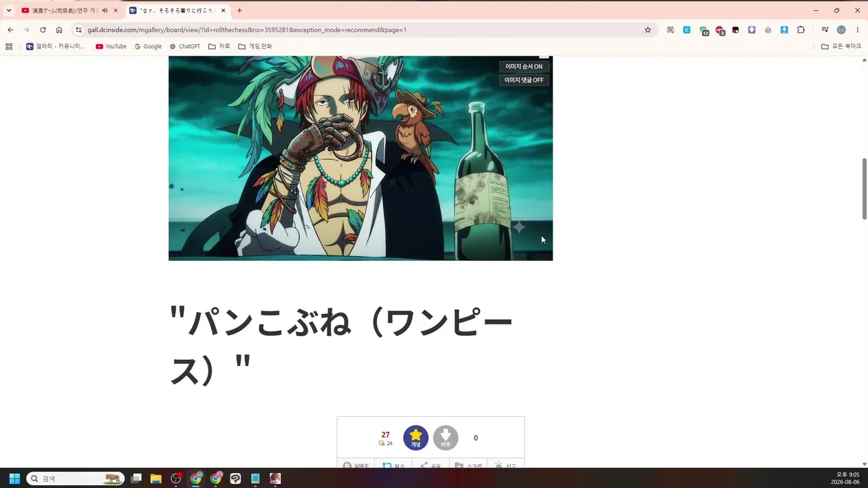Open the ChatGPT bookmark
The image size is (868, 488).
click(x=184, y=46)
